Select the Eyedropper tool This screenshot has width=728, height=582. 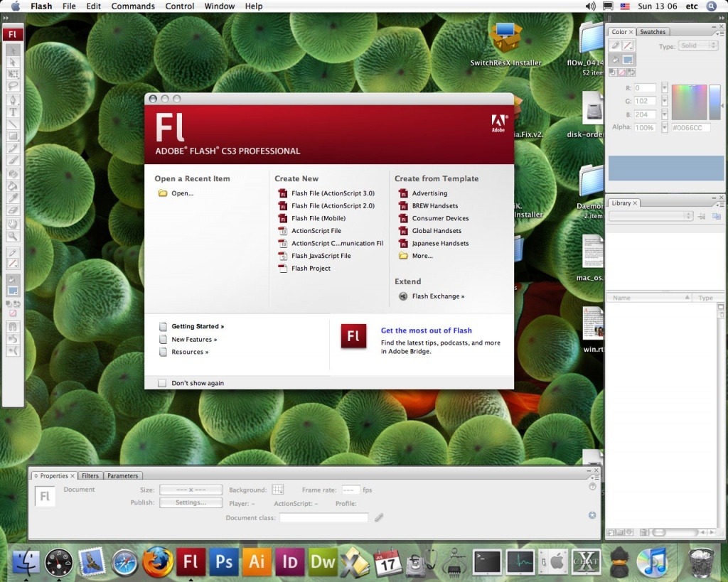[x=13, y=198]
